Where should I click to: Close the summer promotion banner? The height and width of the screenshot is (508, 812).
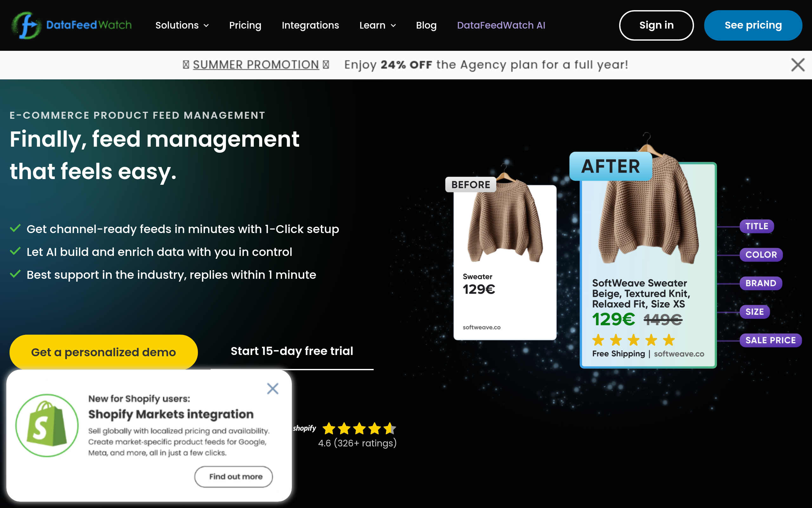[x=798, y=65]
